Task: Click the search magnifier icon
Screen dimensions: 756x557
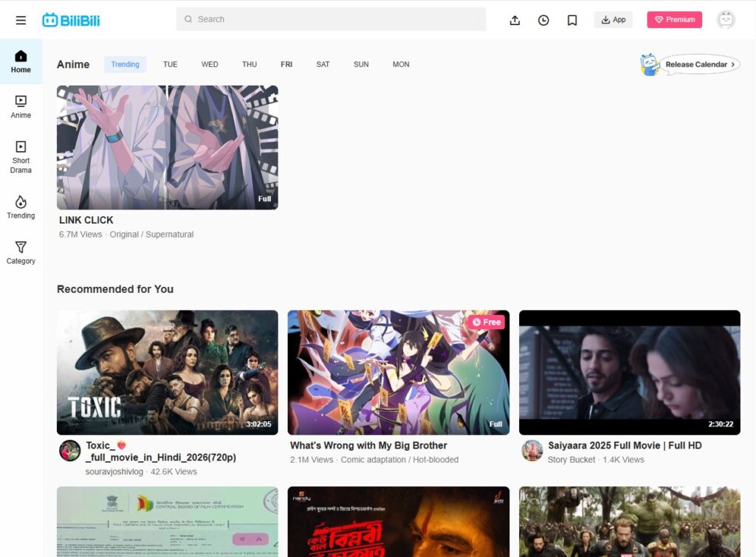Action: tap(188, 19)
